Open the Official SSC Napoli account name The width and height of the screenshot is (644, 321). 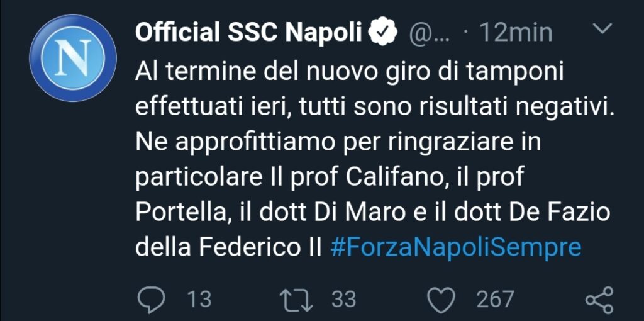click(x=248, y=33)
